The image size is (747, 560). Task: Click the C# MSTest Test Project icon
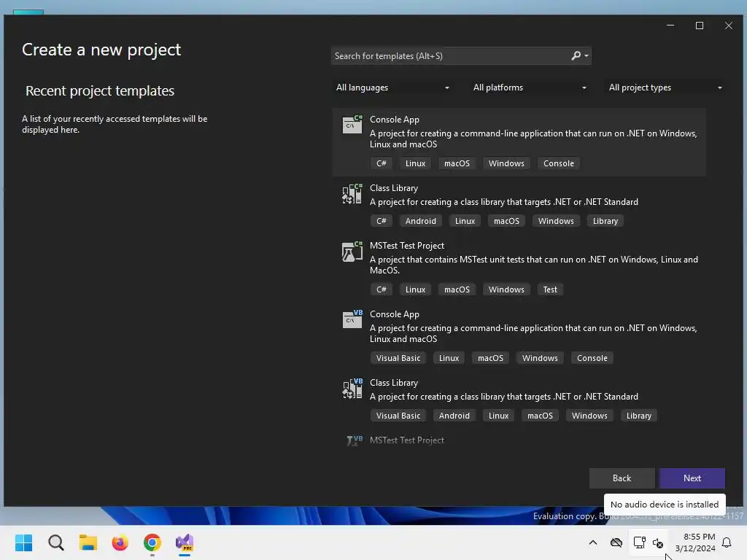[352, 251]
